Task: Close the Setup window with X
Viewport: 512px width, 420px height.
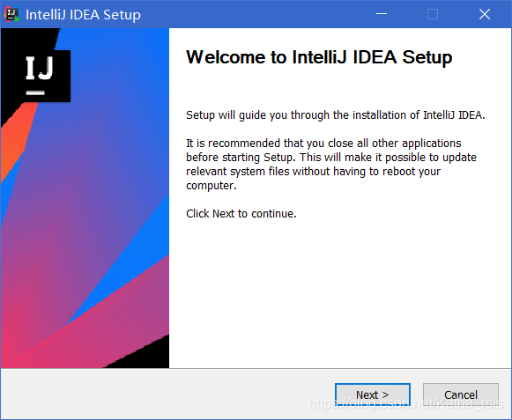Action: [x=485, y=14]
